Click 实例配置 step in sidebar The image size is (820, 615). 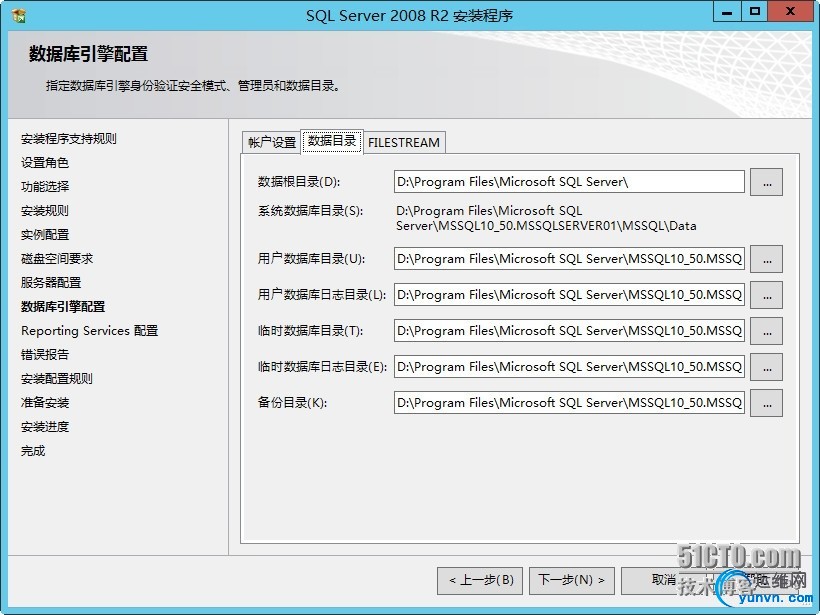coord(44,235)
